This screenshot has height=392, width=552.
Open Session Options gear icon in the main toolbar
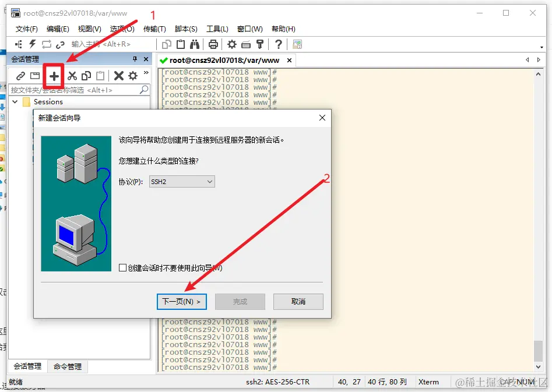click(x=231, y=44)
